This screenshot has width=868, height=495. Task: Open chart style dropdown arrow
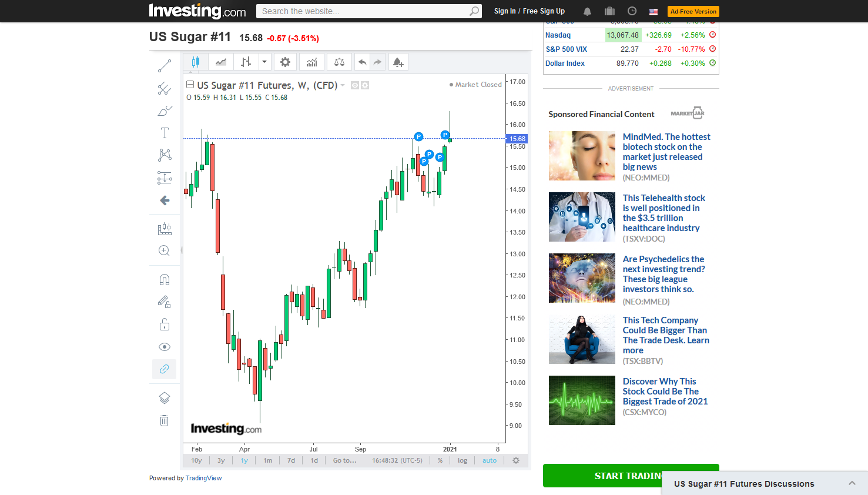tap(264, 62)
